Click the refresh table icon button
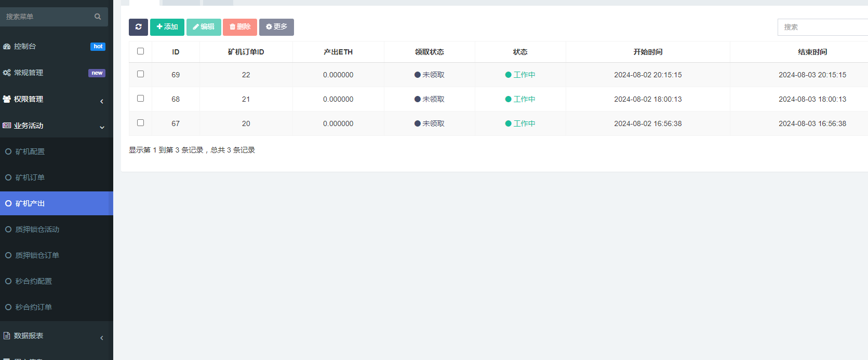 [138, 27]
